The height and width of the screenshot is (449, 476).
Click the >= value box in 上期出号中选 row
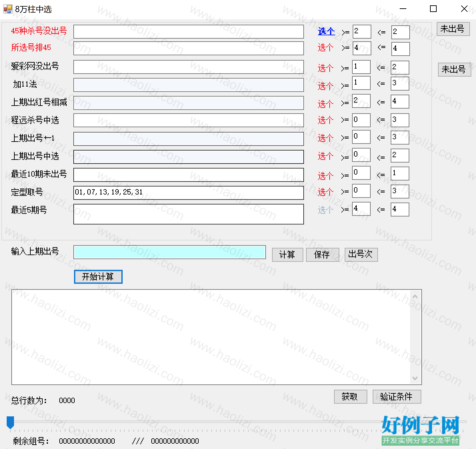coord(361,155)
